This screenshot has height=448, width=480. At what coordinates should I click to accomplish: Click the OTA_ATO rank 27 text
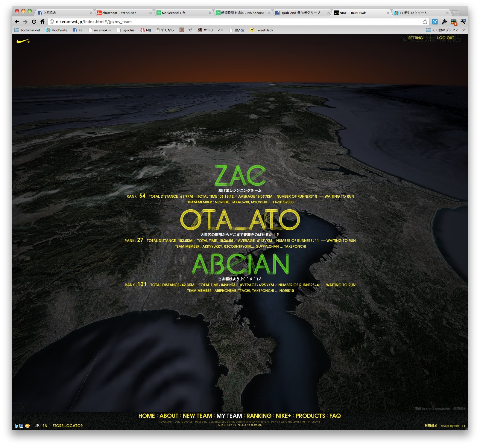(x=134, y=240)
